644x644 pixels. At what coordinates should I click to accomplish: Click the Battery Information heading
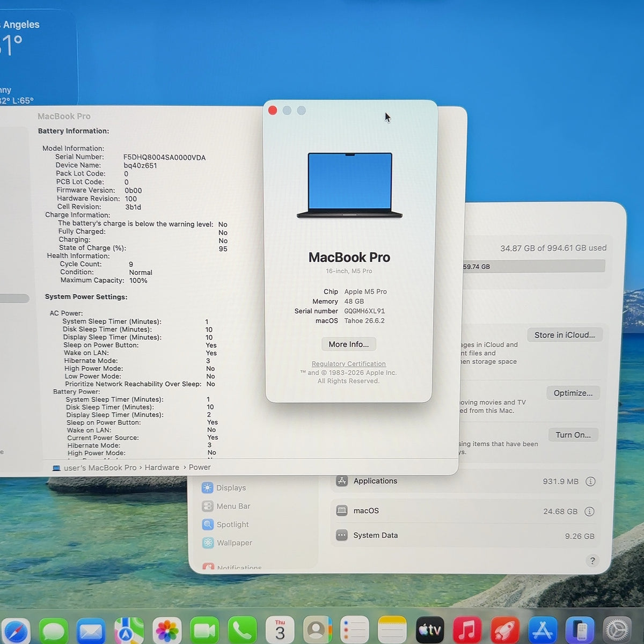tap(74, 131)
